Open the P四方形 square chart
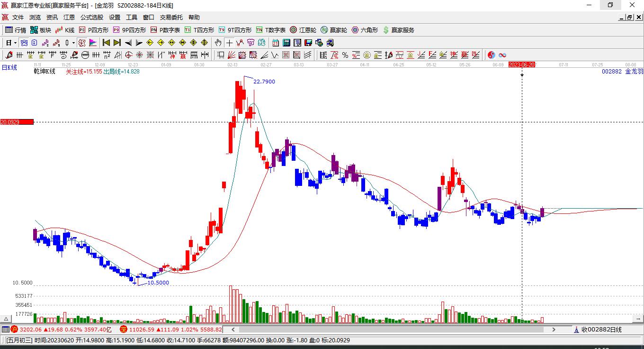644x349 pixels. click(x=94, y=30)
